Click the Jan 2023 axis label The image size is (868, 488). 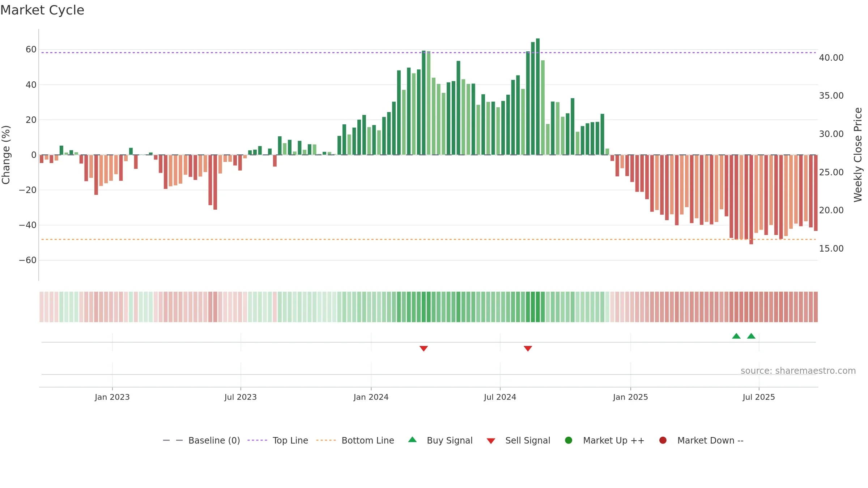[x=112, y=397]
